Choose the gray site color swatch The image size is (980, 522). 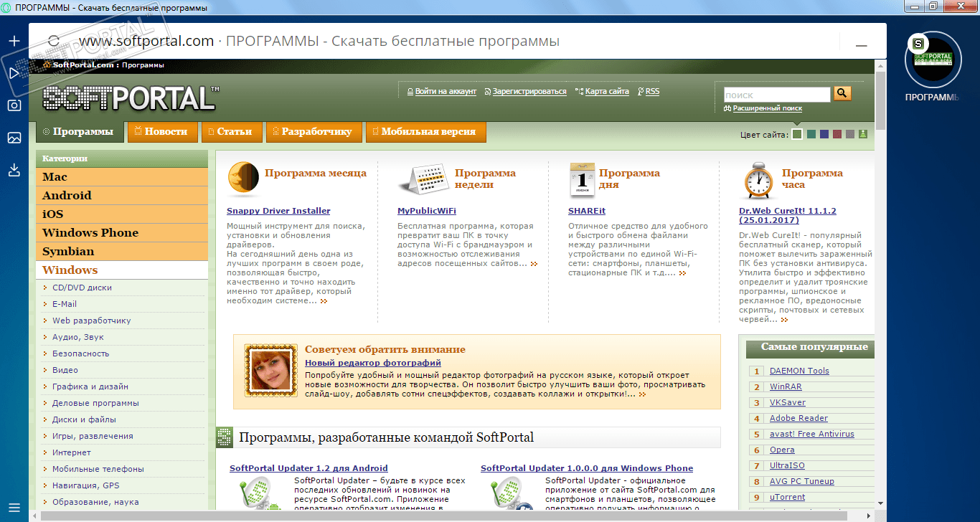pyautogui.click(x=850, y=134)
